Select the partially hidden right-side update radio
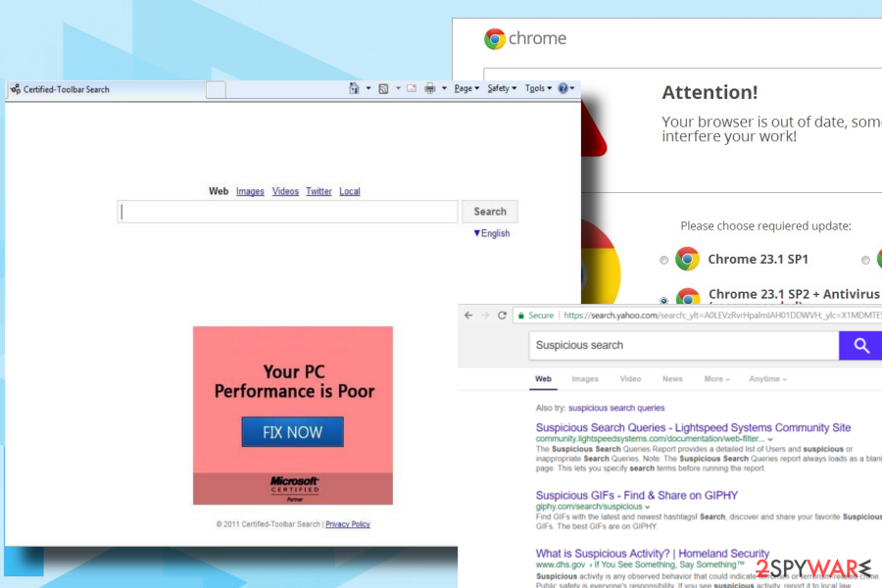 (865, 260)
